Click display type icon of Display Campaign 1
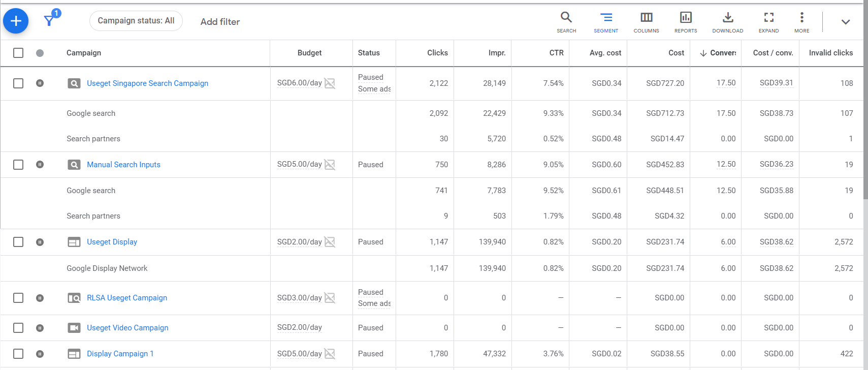Viewport: 868px width, 370px height. [74, 354]
